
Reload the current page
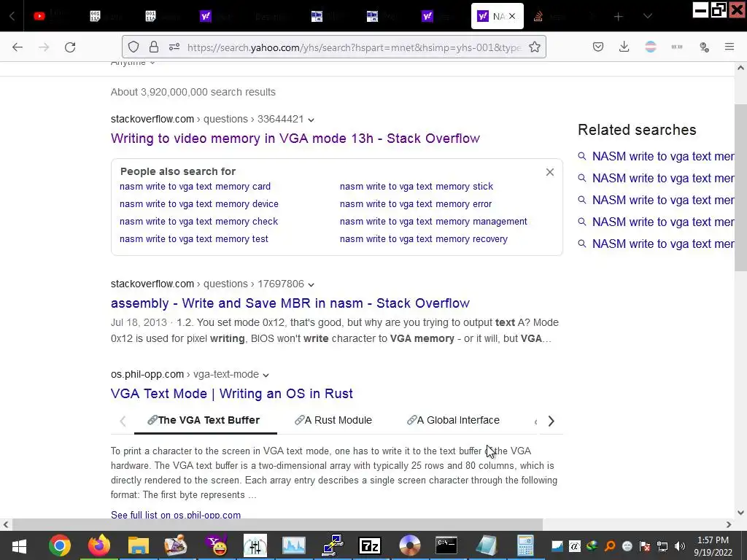[70, 47]
